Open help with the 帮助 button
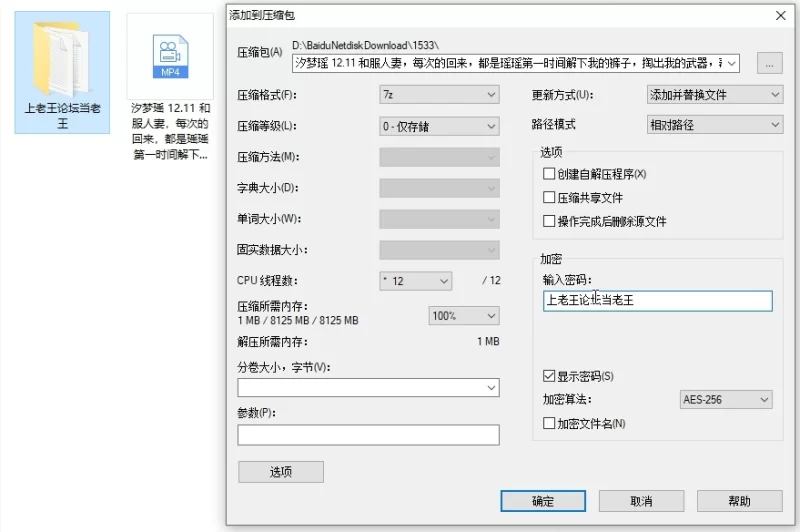The height and width of the screenshot is (532, 800). 739,501
